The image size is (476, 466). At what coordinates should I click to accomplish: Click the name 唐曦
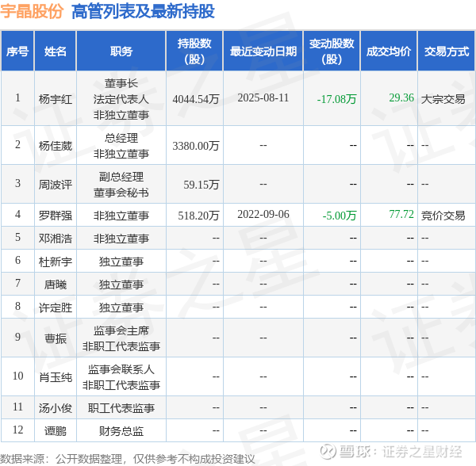click(x=56, y=285)
